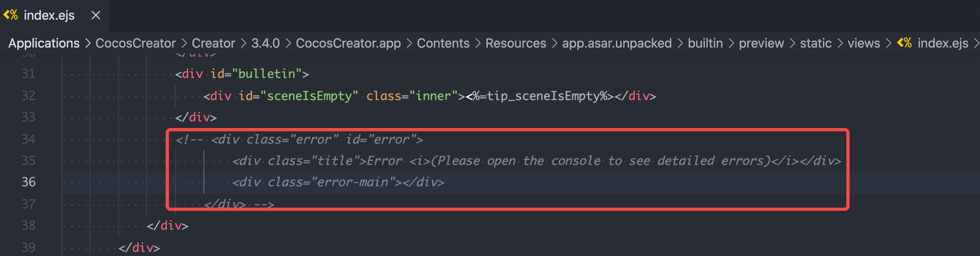The height and width of the screenshot is (256, 980).
Task: Click the Contents breadcrumb folder
Action: [443, 43]
